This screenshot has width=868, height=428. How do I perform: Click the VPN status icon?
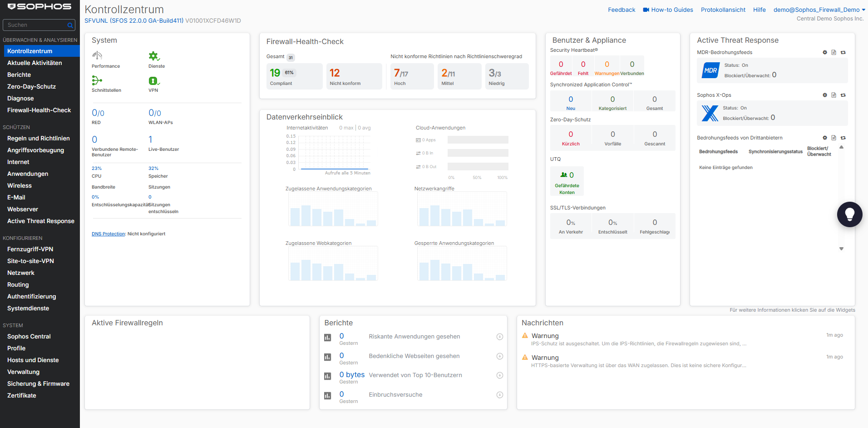(x=154, y=81)
